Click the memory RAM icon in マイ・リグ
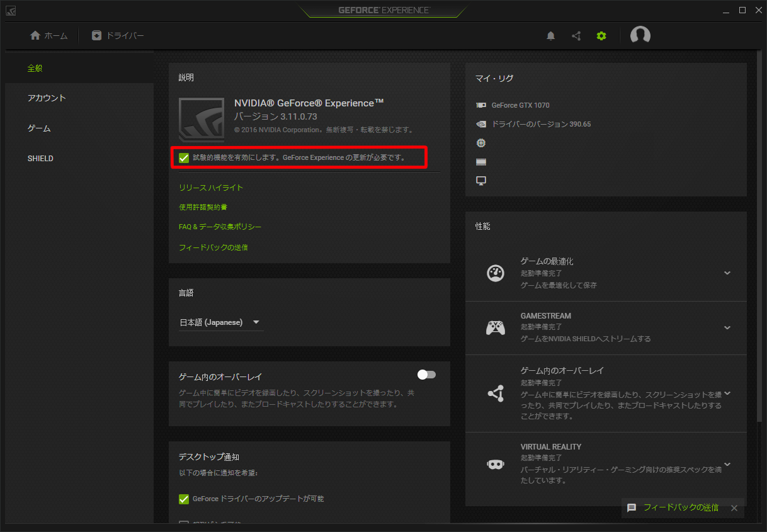This screenshot has width=767, height=532. 481,162
